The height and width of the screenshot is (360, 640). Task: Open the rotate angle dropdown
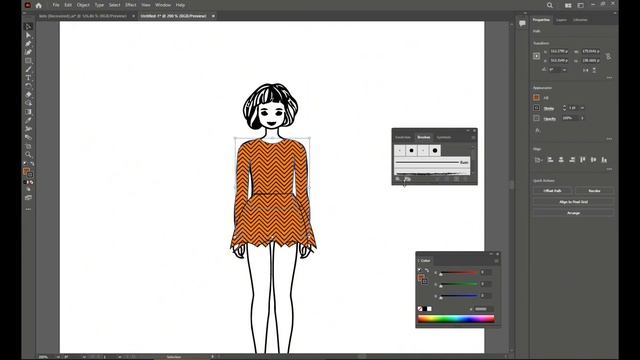point(564,70)
